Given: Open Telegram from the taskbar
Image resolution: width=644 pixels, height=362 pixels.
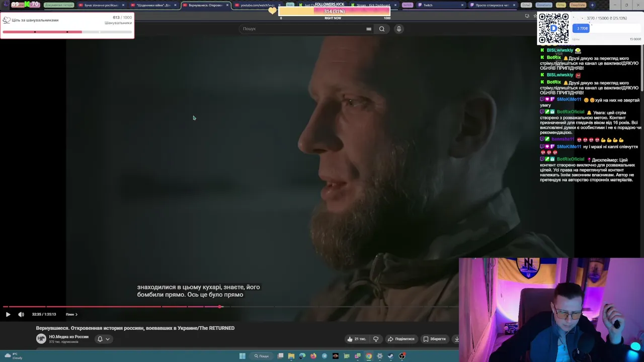Looking at the screenshot, I should pos(325,356).
